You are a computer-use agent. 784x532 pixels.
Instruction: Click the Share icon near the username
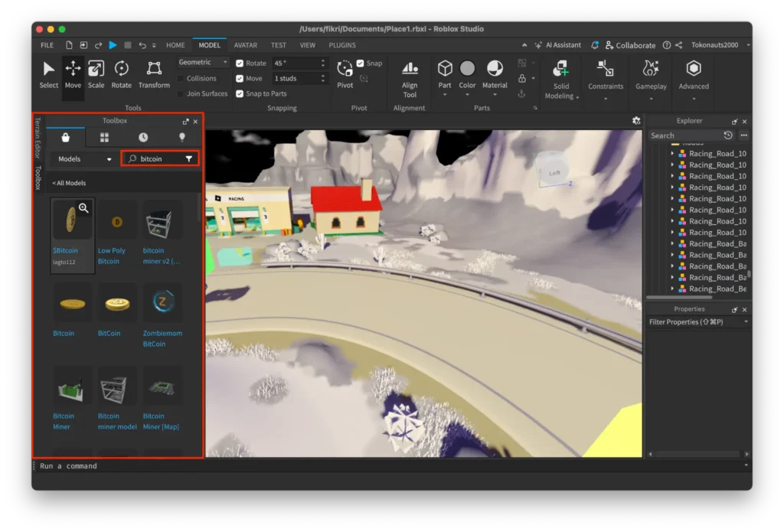point(678,45)
